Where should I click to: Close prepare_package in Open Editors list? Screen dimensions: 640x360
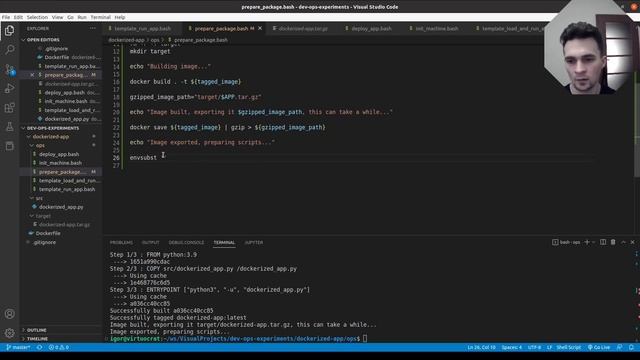click(32, 75)
